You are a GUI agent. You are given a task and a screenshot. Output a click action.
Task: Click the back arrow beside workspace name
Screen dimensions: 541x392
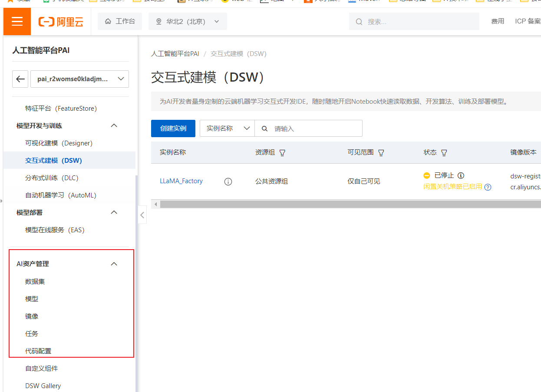(20, 79)
